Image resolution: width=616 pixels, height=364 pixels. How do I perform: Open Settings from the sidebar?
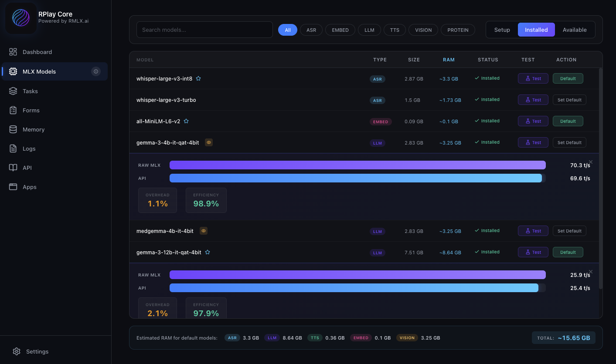pos(37,351)
